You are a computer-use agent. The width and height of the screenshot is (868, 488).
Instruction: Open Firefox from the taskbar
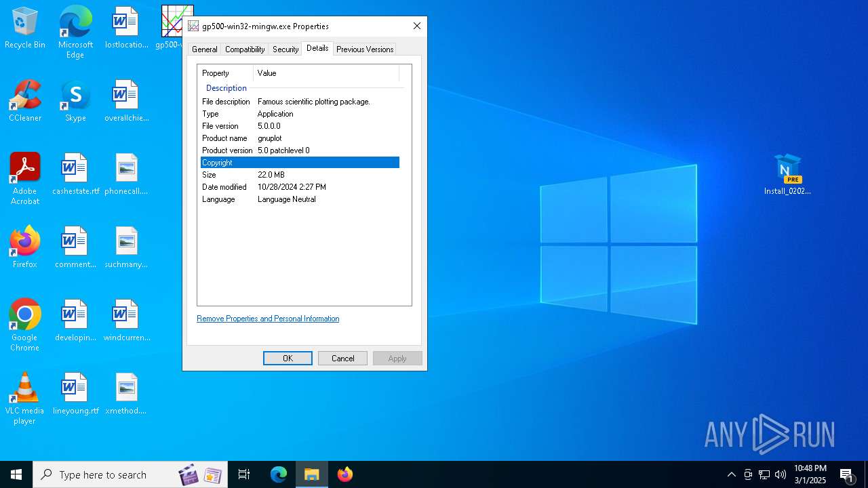point(345,474)
